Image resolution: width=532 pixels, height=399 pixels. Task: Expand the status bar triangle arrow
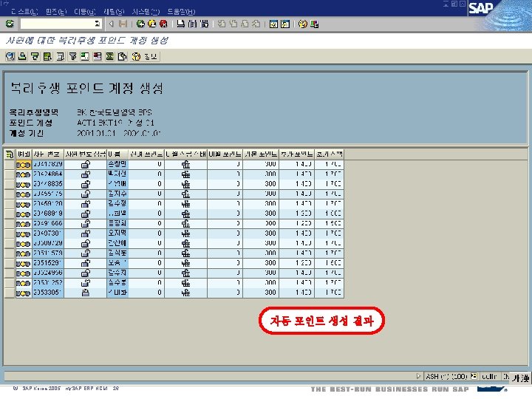[x=418, y=376]
